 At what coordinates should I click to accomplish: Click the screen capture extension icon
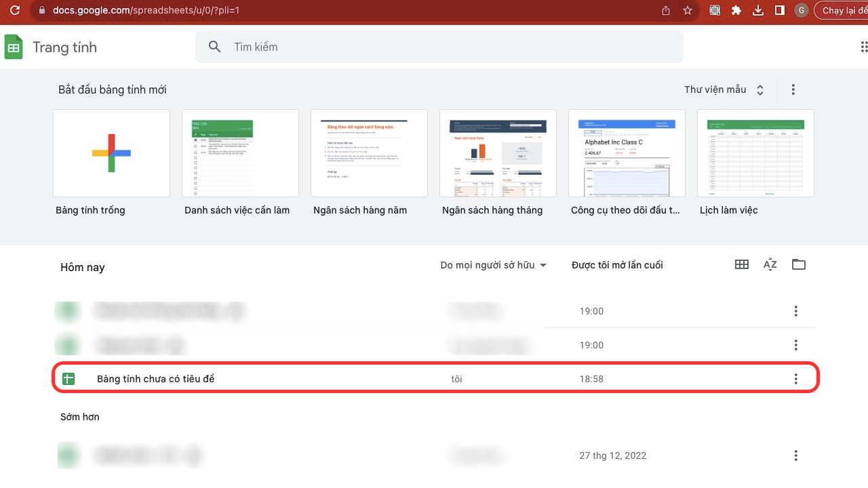tap(715, 10)
